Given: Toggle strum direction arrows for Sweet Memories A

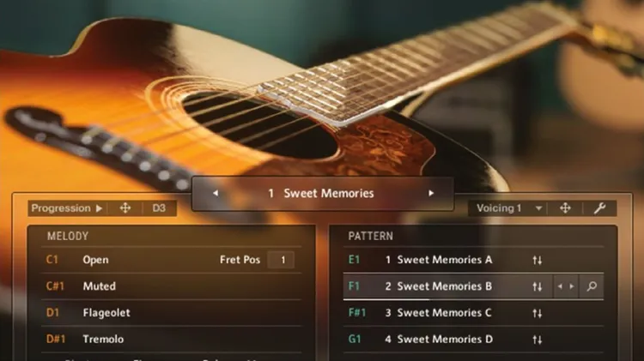Looking at the screenshot, I should coord(538,260).
